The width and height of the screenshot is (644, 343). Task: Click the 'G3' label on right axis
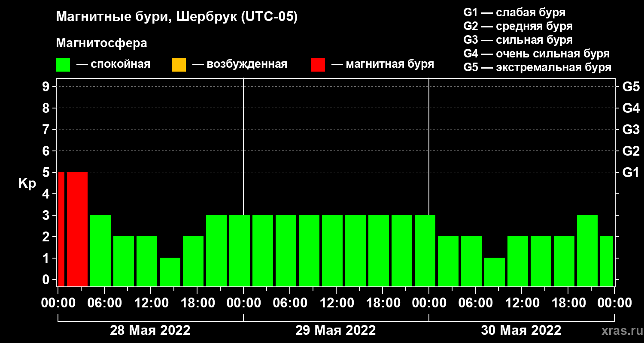coord(631,130)
